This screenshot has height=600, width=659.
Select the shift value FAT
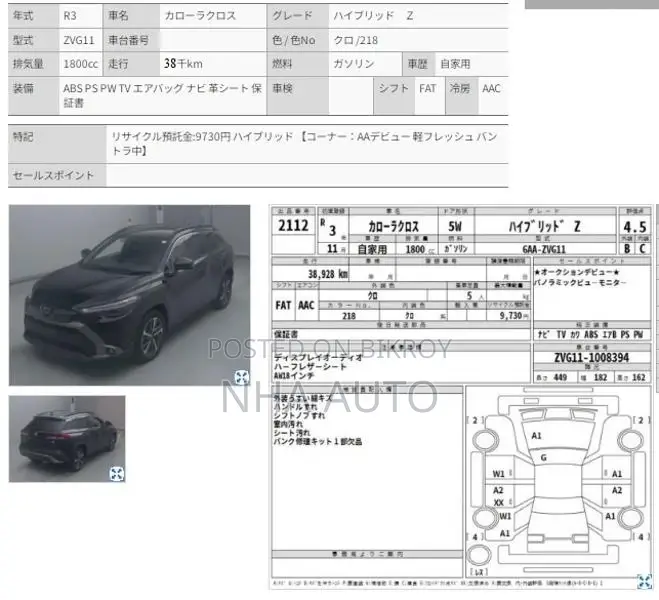[427, 89]
